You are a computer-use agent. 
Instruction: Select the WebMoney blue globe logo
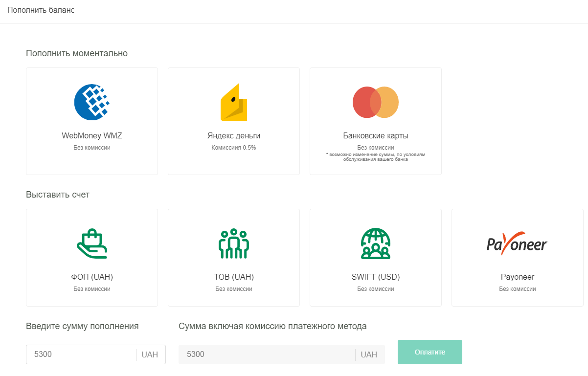(91, 102)
